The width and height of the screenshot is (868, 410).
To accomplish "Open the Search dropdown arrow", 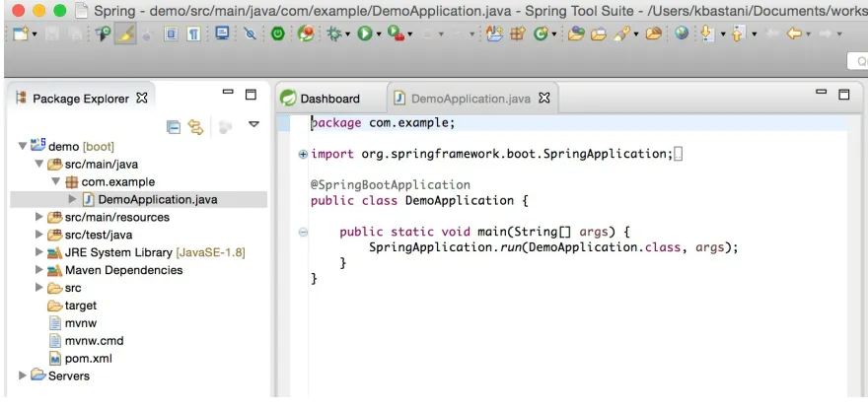I will point(636,34).
